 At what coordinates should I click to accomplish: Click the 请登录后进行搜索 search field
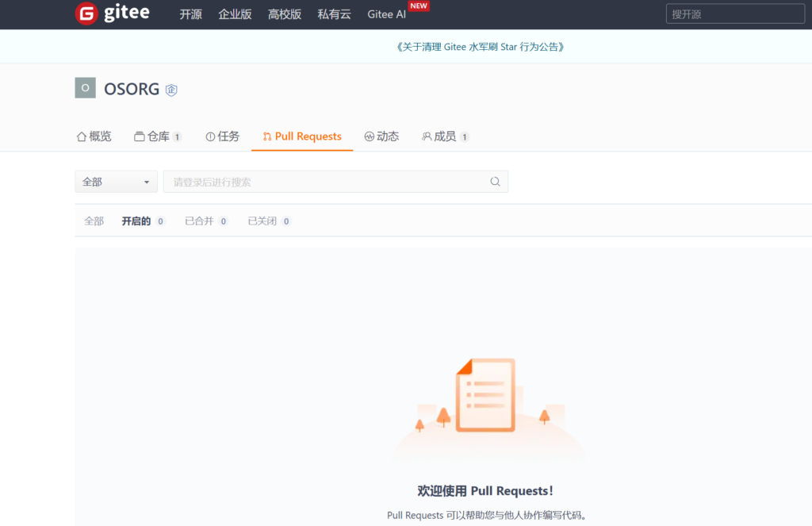335,182
